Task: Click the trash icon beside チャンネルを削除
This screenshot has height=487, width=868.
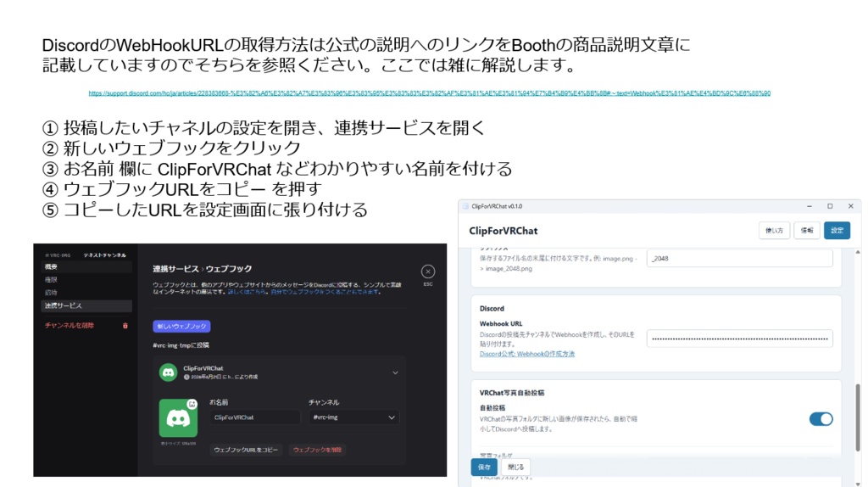Action: point(125,326)
